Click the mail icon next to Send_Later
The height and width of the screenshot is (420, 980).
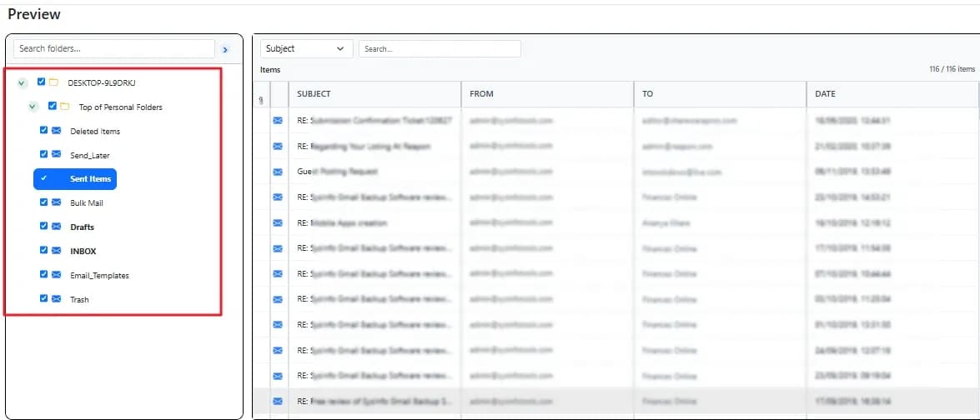(56, 154)
